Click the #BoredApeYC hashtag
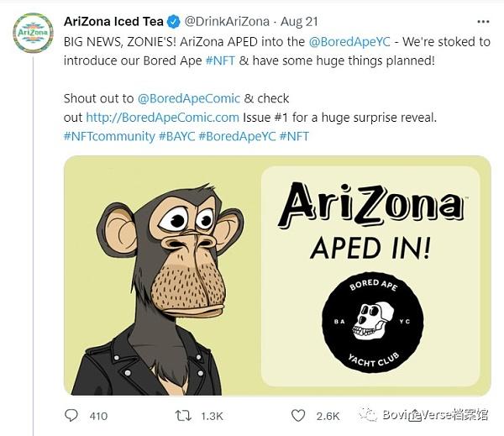The image size is (504, 436). click(237, 136)
